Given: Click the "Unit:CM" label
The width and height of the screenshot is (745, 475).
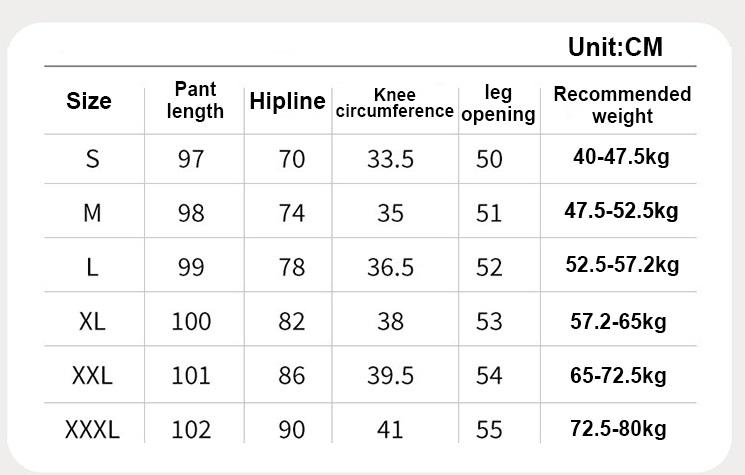Looking at the screenshot, I should click(615, 47).
